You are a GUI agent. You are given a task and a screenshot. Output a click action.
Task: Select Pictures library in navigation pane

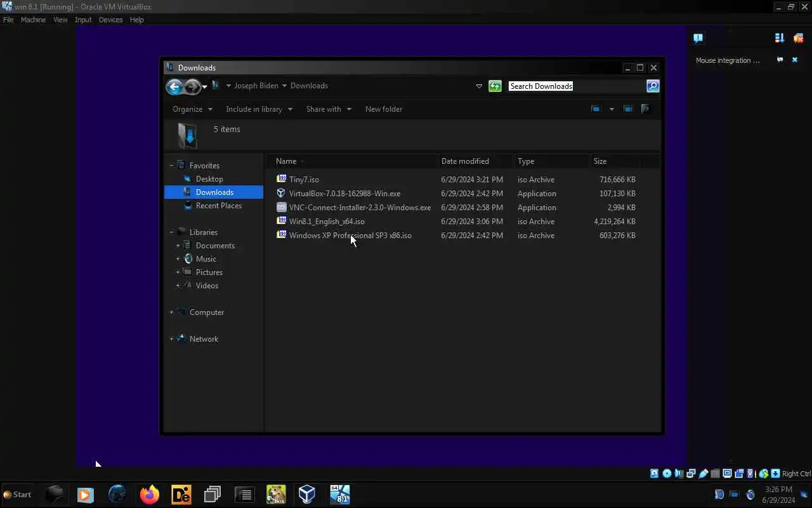[209, 272]
